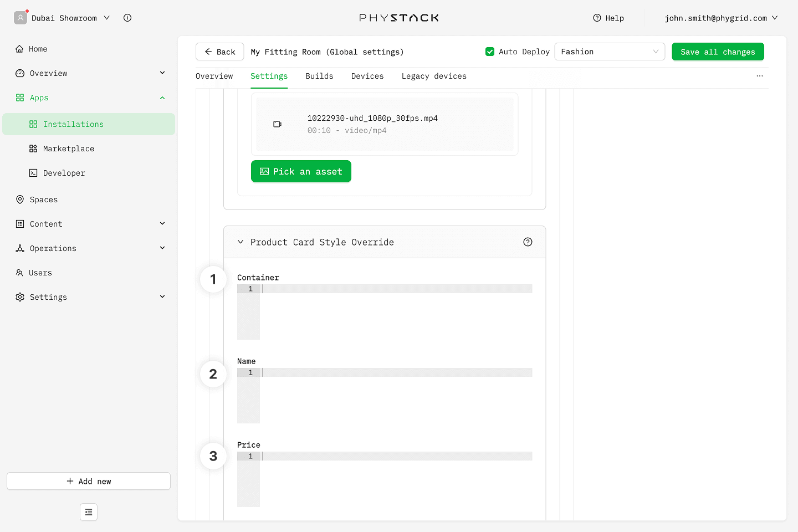Open the john.smith@phygrid.com account menu

point(721,18)
